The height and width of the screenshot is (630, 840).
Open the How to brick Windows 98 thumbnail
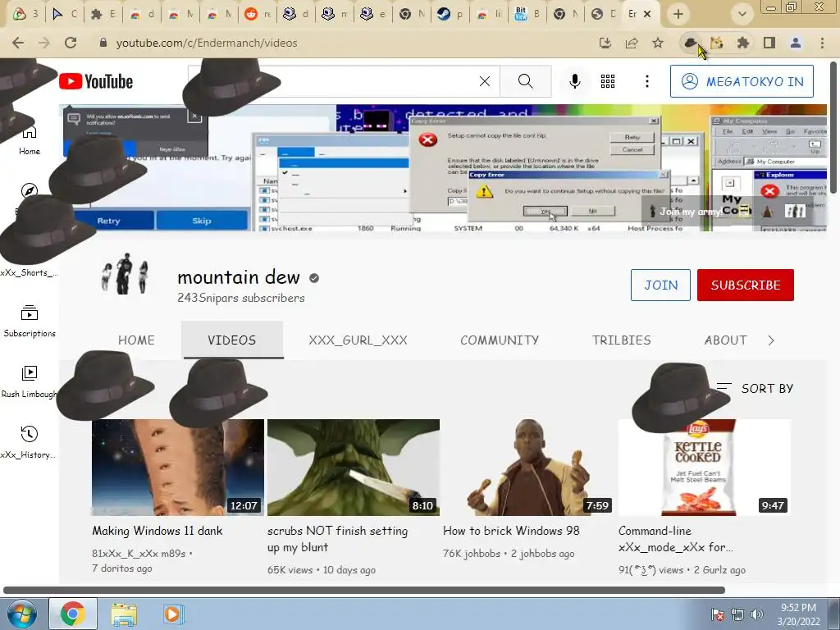(x=529, y=467)
